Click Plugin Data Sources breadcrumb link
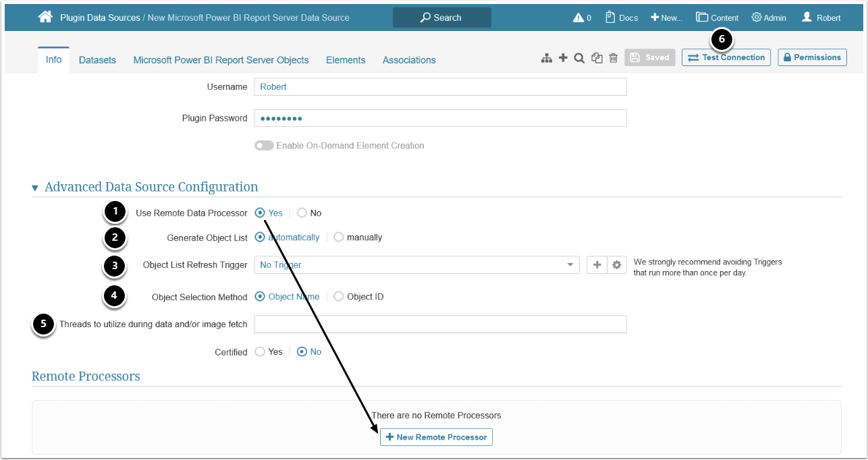 point(99,18)
